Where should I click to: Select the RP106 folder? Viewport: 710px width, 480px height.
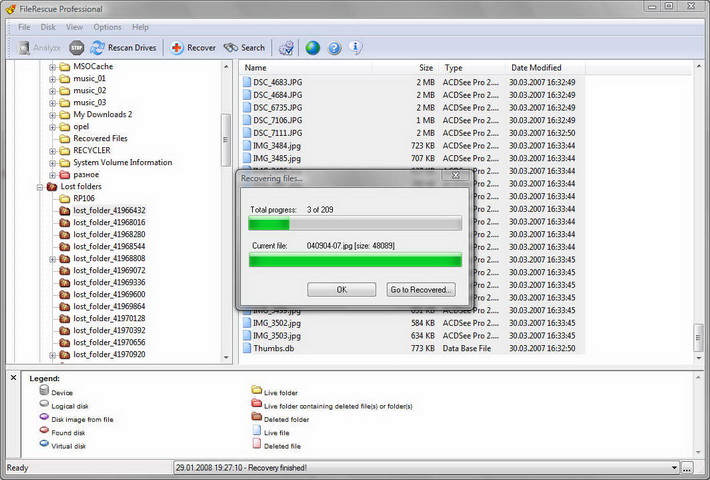[x=84, y=198]
